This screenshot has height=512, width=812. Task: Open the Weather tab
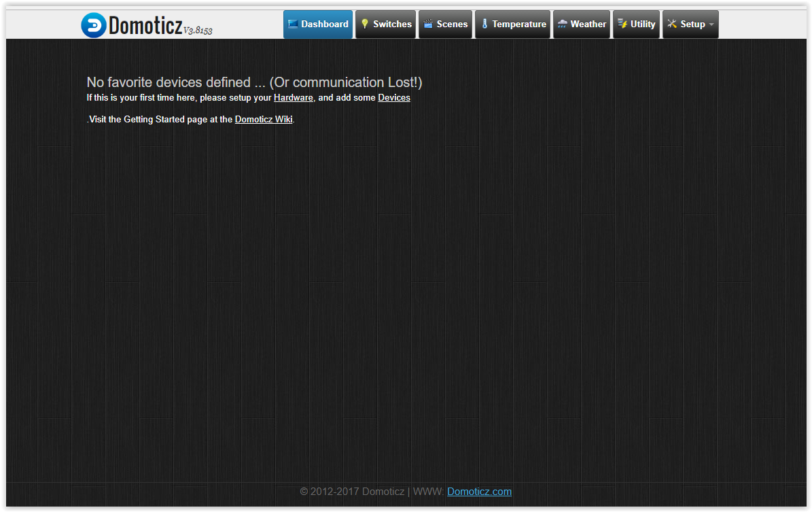(582, 24)
